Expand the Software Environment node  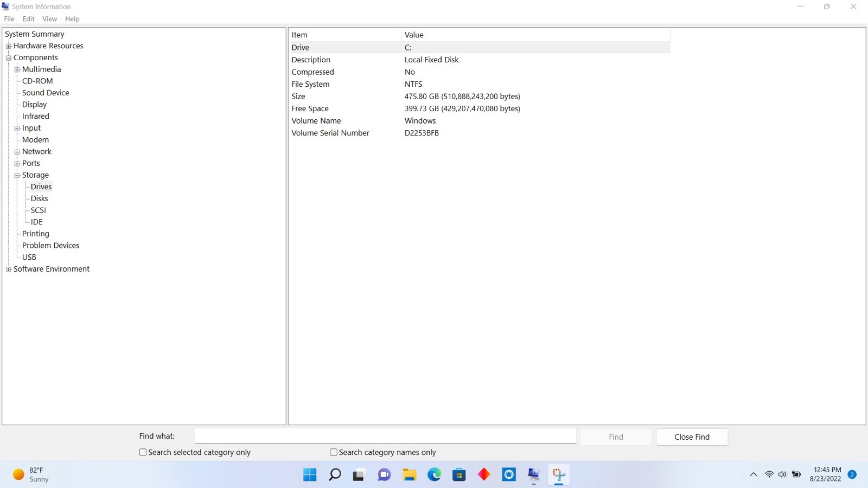tap(9, 269)
